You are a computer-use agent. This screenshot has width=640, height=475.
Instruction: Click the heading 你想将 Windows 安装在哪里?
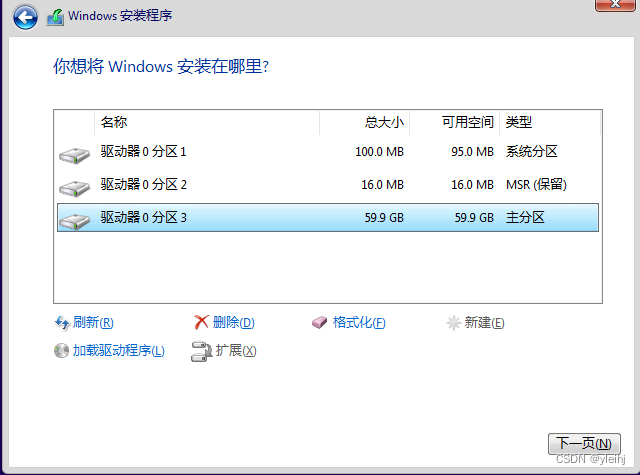tap(161, 66)
